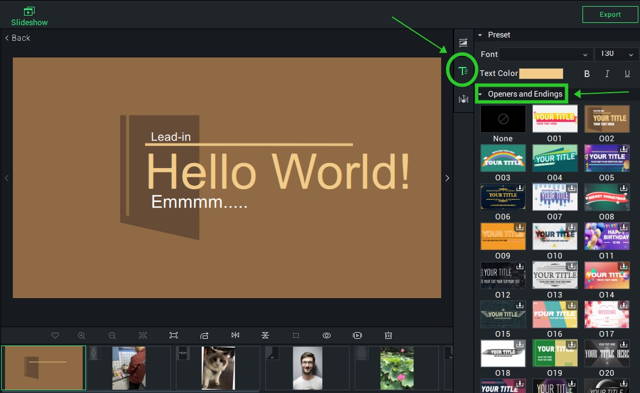Click the rotate icon in the toolbar
Image resolution: width=640 pixels, height=393 pixels.
click(x=204, y=335)
